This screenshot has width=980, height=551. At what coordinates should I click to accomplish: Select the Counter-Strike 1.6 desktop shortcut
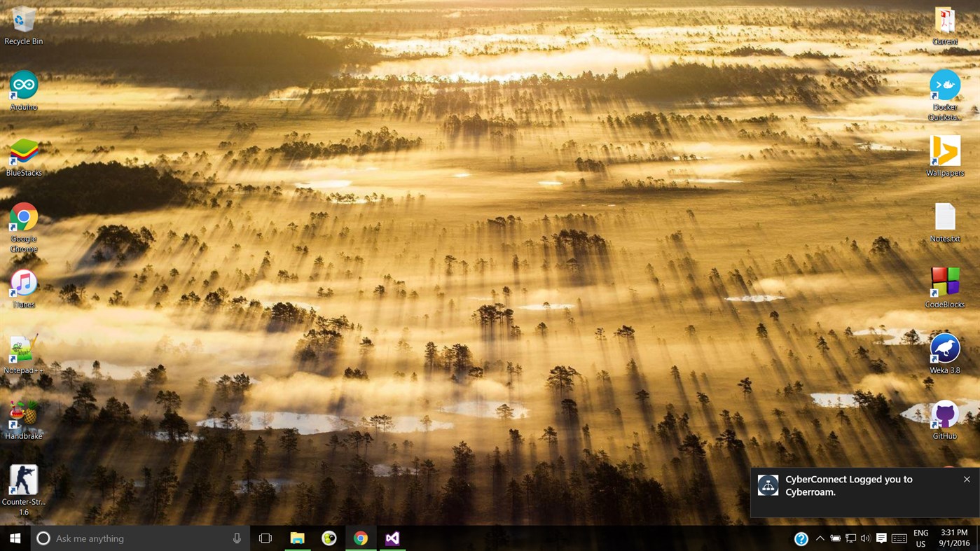coord(24,491)
